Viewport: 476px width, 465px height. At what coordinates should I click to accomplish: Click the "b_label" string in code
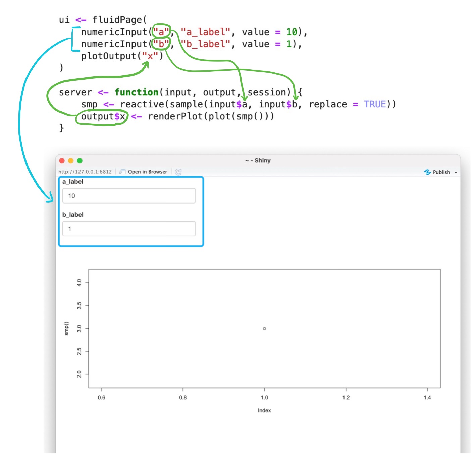tap(206, 44)
